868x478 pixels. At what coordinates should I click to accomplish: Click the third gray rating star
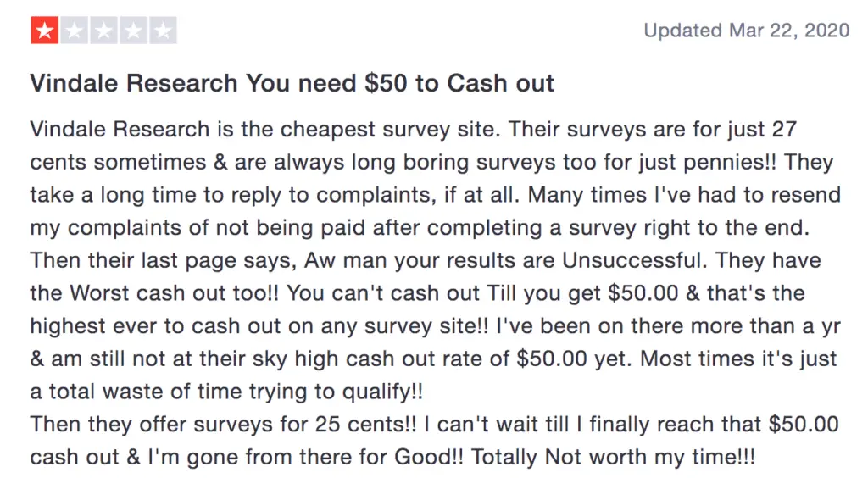(103, 31)
